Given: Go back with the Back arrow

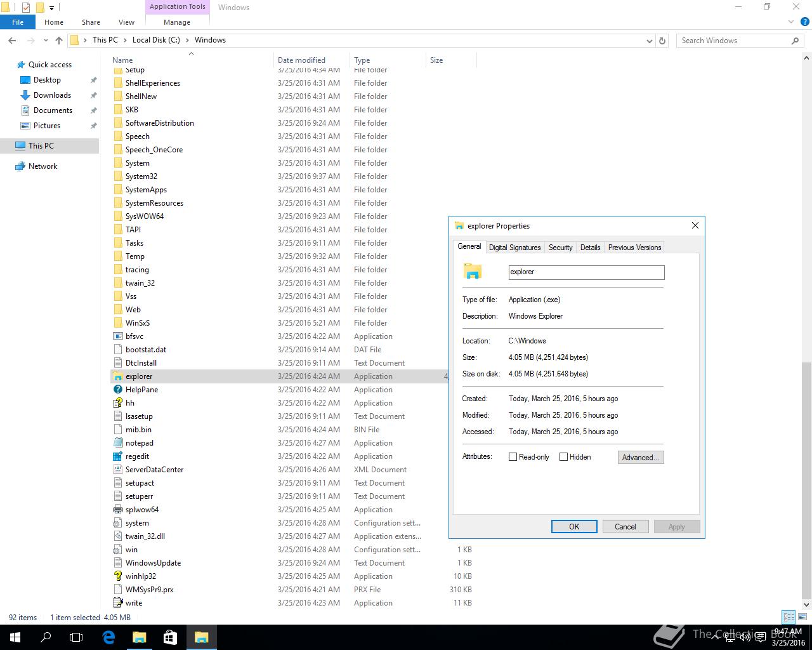Looking at the screenshot, I should tap(12, 40).
